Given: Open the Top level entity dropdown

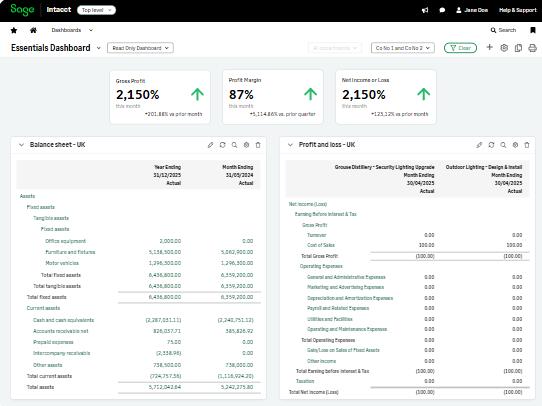Looking at the screenshot, I should [x=96, y=10].
